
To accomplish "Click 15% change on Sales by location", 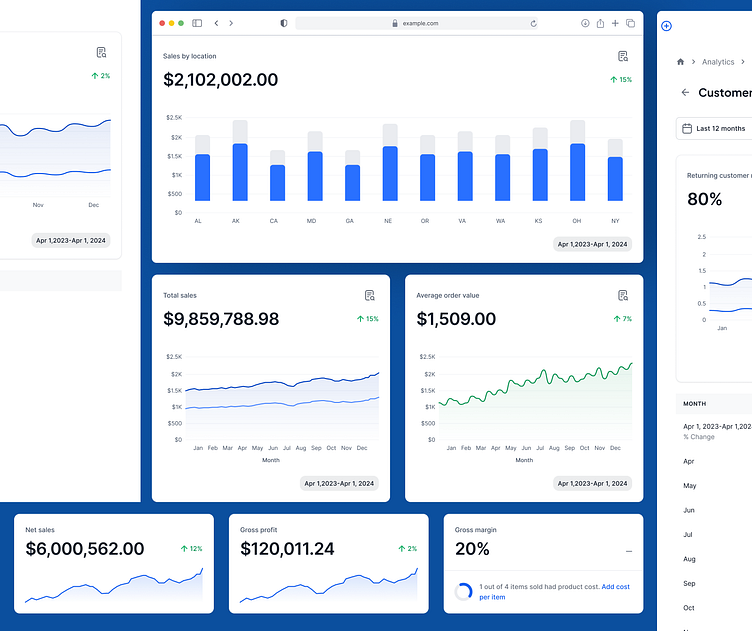I will (x=621, y=80).
